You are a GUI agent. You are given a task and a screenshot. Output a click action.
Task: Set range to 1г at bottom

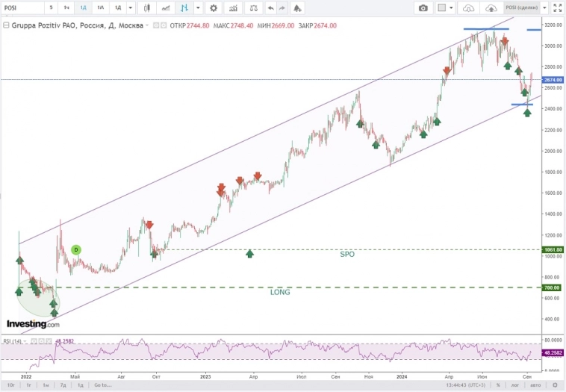pyautogui.click(x=28, y=385)
